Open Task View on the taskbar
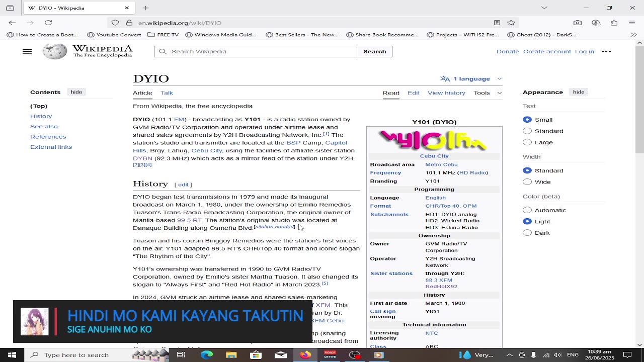Image resolution: width=644 pixels, height=362 pixels. pyautogui.click(x=181, y=355)
